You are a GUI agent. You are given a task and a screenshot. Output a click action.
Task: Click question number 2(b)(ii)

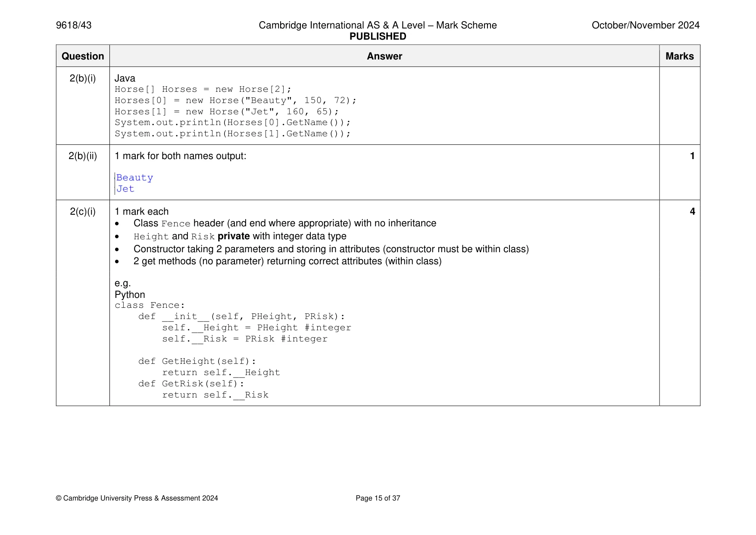click(x=83, y=156)
